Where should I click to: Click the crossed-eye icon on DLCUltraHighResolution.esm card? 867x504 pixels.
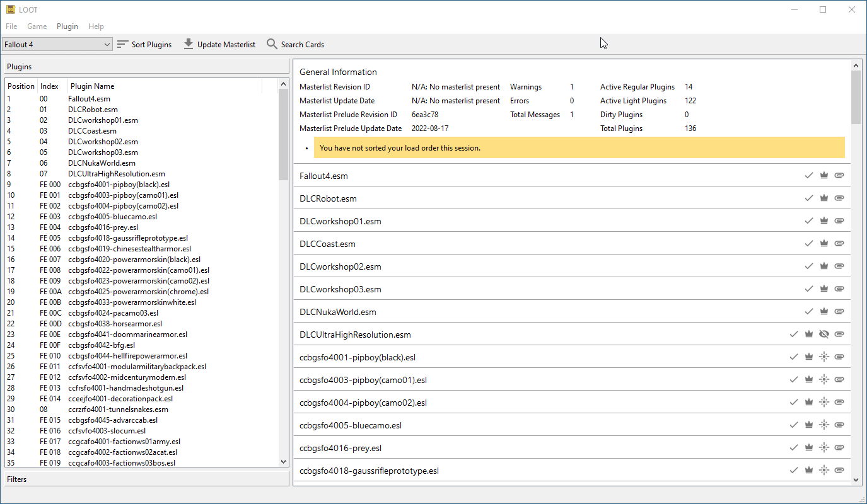[x=823, y=335]
